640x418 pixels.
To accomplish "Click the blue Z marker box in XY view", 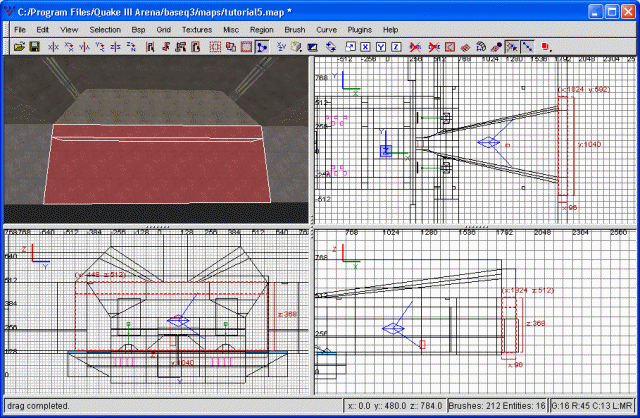I will tap(386, 151).
